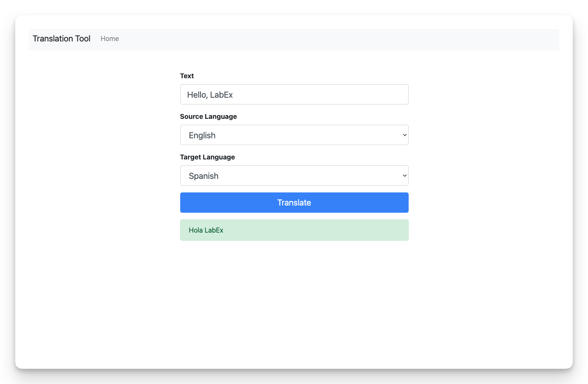The height and width of the screenshot is (384, 588).
Task: Click the Translation Tool brand title
Action: click(61, 38)
